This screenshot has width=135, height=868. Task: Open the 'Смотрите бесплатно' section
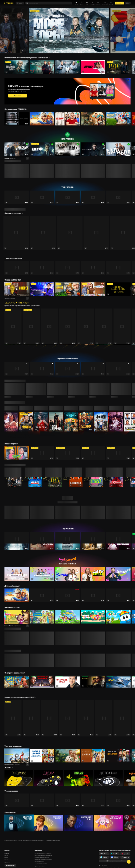click(15, 673)
